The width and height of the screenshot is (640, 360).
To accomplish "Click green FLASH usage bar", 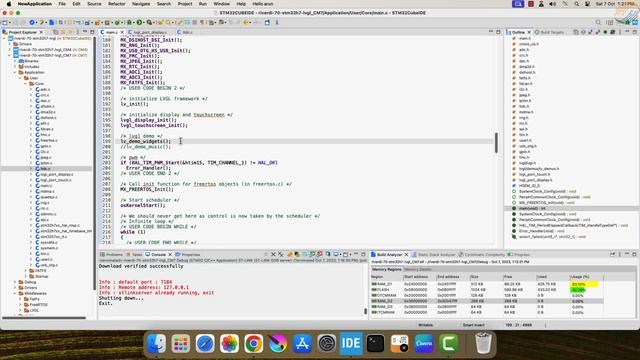I will click(578, 290).
